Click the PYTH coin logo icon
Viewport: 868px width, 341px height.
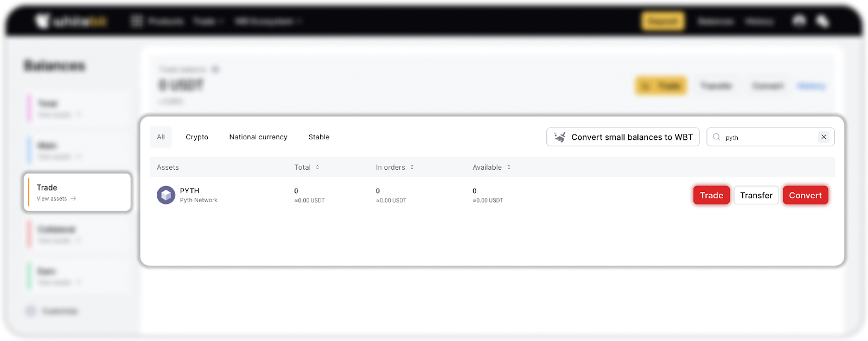click(x=166, y=195)
